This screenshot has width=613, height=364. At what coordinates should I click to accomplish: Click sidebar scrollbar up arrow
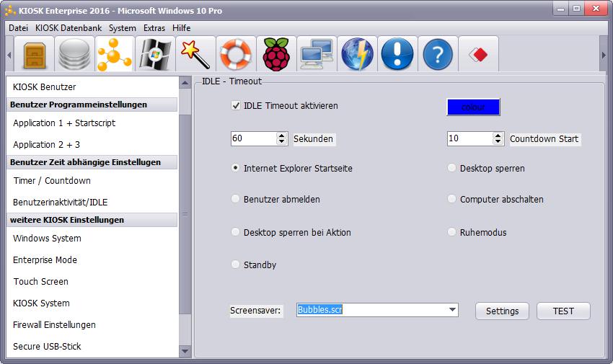(x=185, y=82)
